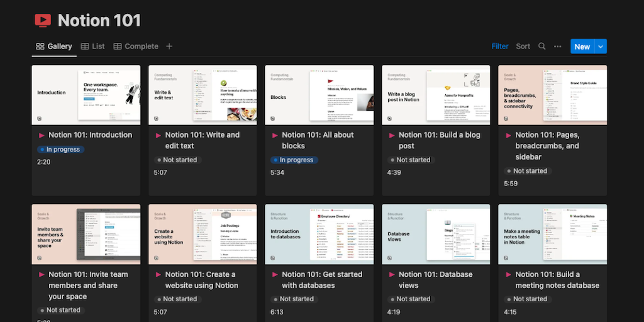Click play icon beside Pages, breadcrumbs, and sidebar
Screen dimensions: 644x322
(508, 135)
